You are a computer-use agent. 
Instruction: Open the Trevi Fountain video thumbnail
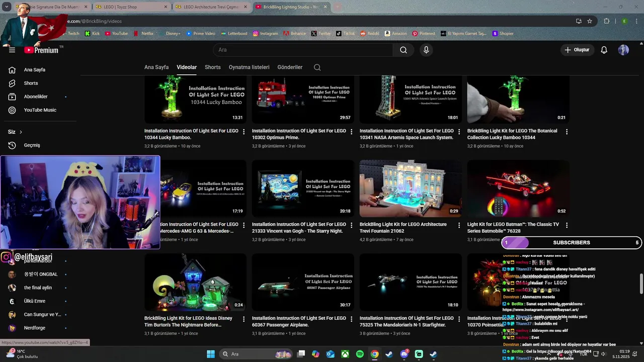point(411,189)
